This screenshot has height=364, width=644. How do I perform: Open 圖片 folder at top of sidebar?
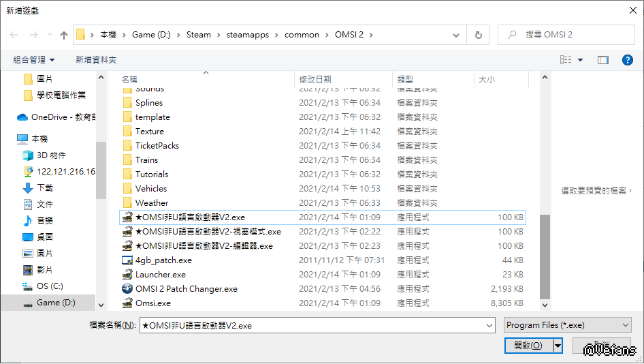pos(44,78)
